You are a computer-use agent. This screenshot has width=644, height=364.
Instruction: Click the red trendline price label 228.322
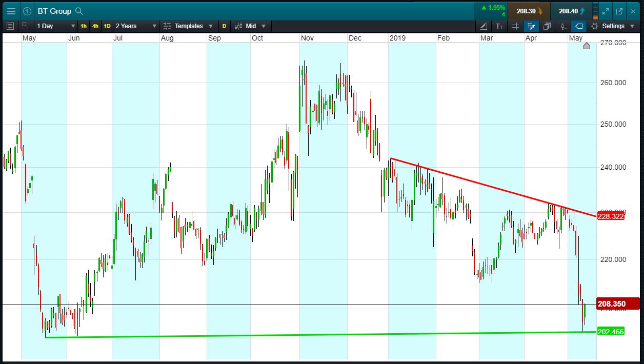[x=610, y=217]
